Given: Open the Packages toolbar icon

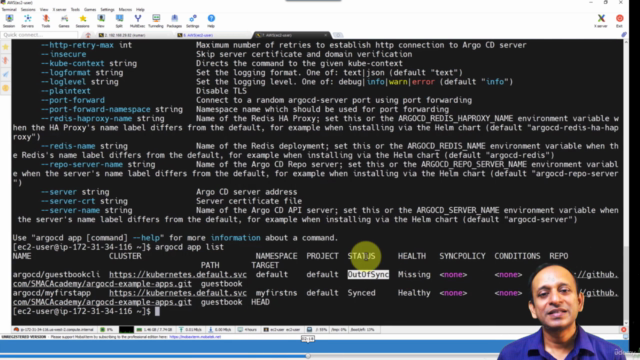Looking at the screenshot, I should tap(174, 21).
